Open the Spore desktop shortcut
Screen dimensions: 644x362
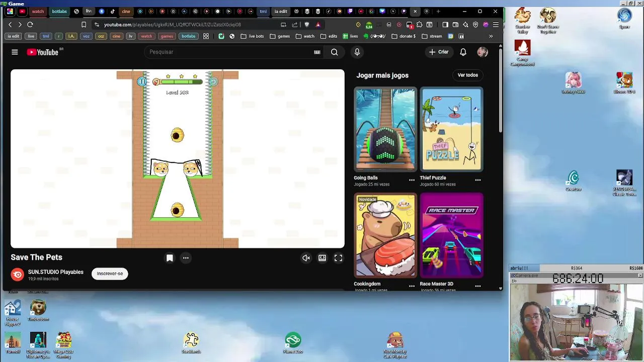[624, 19]
